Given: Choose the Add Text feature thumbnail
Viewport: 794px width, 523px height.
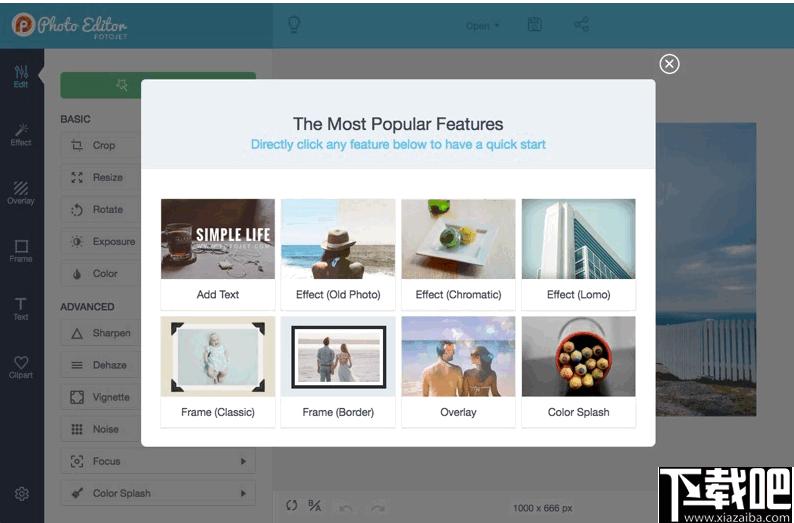Looking at the screenshot, I should coord(218,239).
